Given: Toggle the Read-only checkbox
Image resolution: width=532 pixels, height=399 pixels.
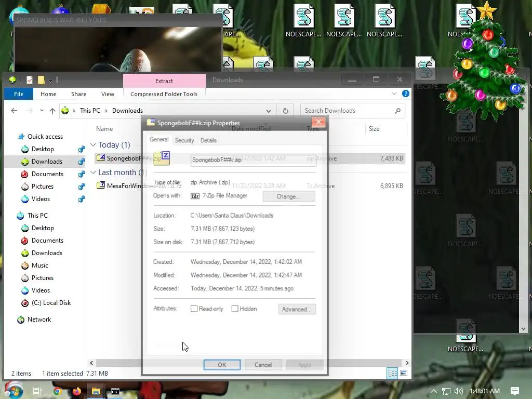Looking at the screenshot, I should coord(194,309).
